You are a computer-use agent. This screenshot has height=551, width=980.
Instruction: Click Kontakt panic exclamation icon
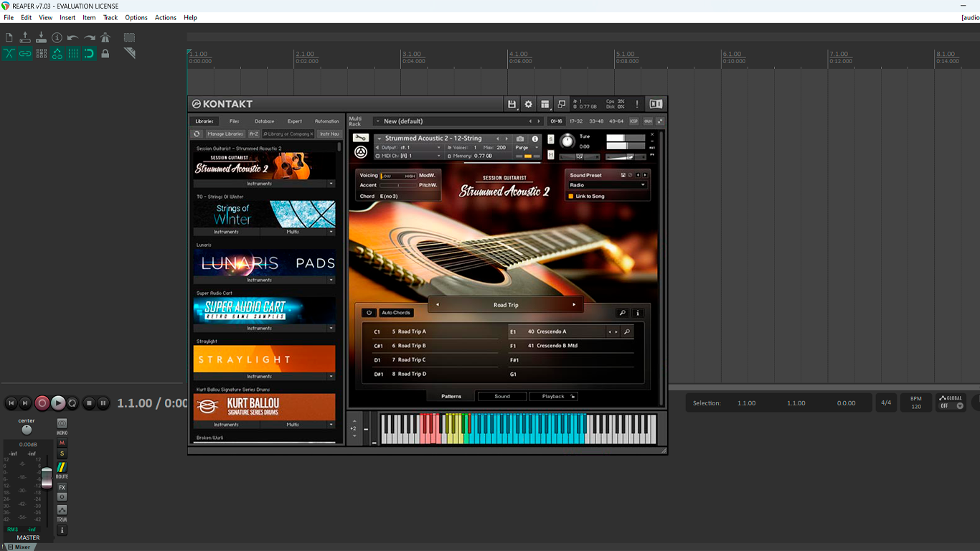pos(636,104)
